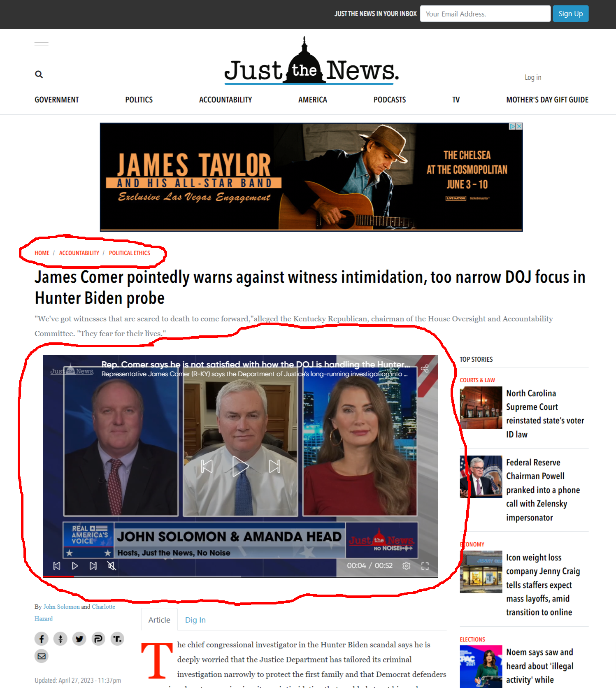Screen dimensions: 616x688
Task: Skip to next video with center overlay button
Action: click(x=274, y=466)
